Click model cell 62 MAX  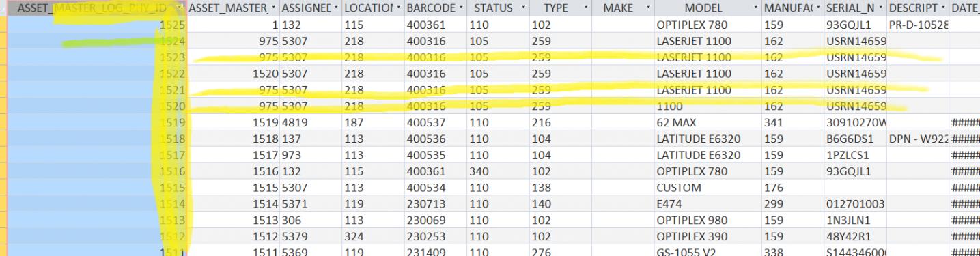(708, 122)
